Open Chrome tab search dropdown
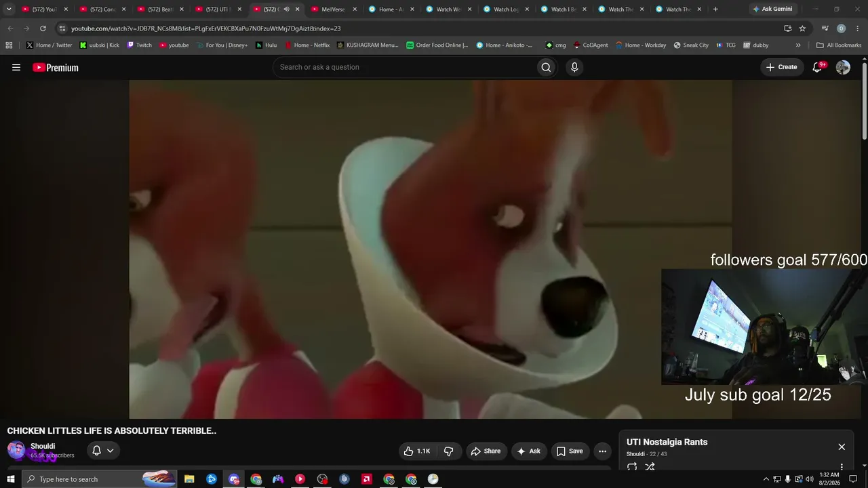Viewport: 868px width, 488px height. [9, 9]
